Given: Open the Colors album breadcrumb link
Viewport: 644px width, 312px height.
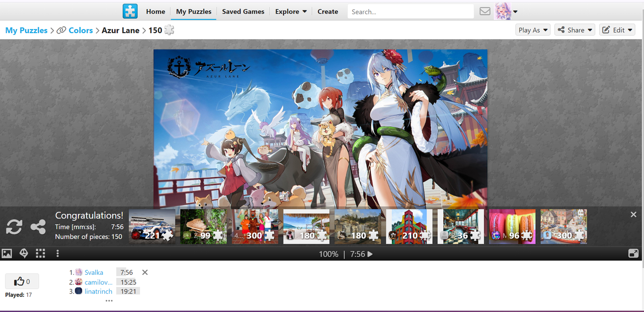Looking at the screenshot, I should [80, 30].
